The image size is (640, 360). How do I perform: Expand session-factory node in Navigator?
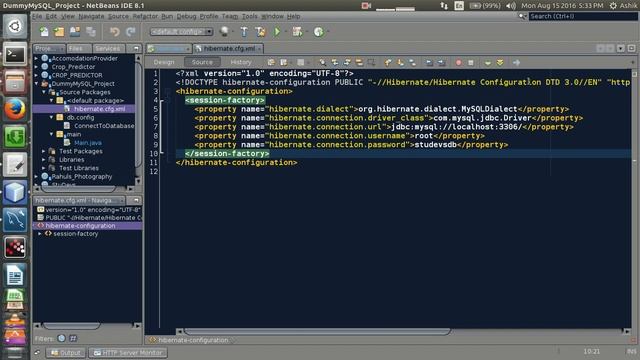(40, 234)
